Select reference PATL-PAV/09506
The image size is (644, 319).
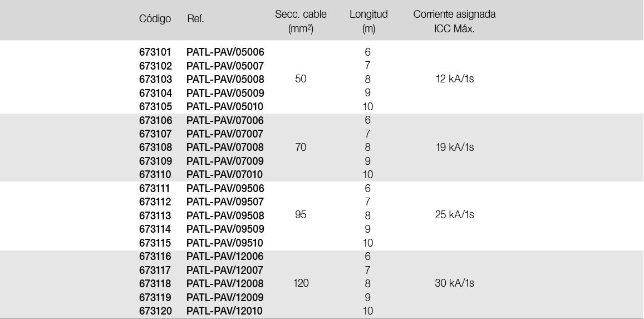(x=225, y=188)
